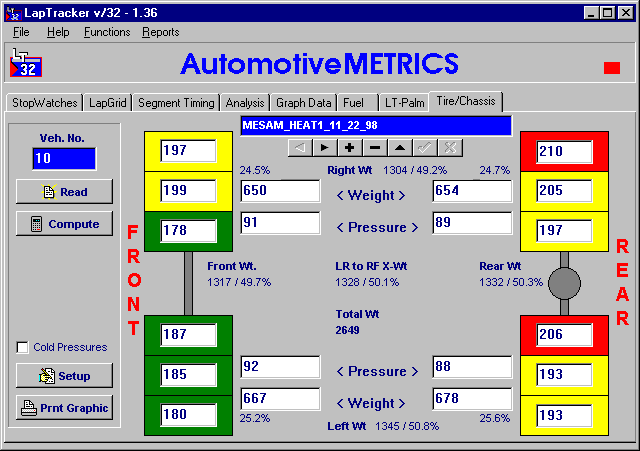Click left rear pressure field 88
This screenshot has width=640, height=451.
coord(472,367)
